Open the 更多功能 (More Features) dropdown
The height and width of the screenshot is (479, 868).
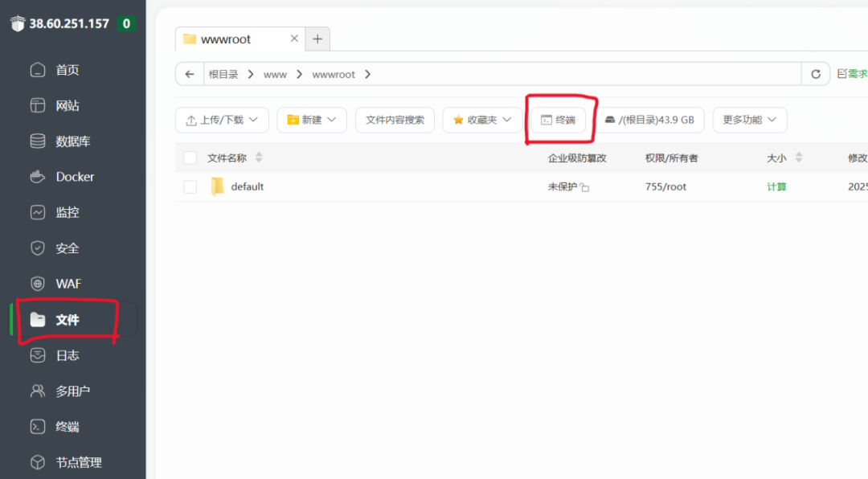coord(749,120)
